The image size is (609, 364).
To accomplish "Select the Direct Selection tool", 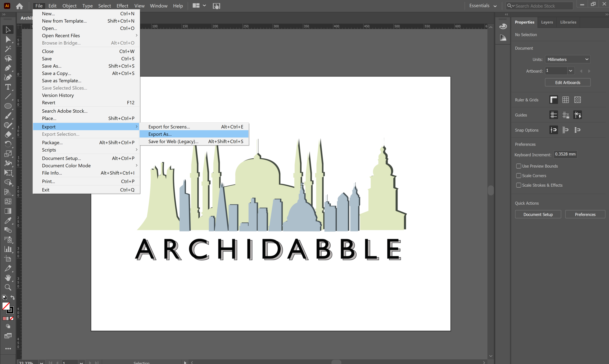I will (x=8, y=39).
